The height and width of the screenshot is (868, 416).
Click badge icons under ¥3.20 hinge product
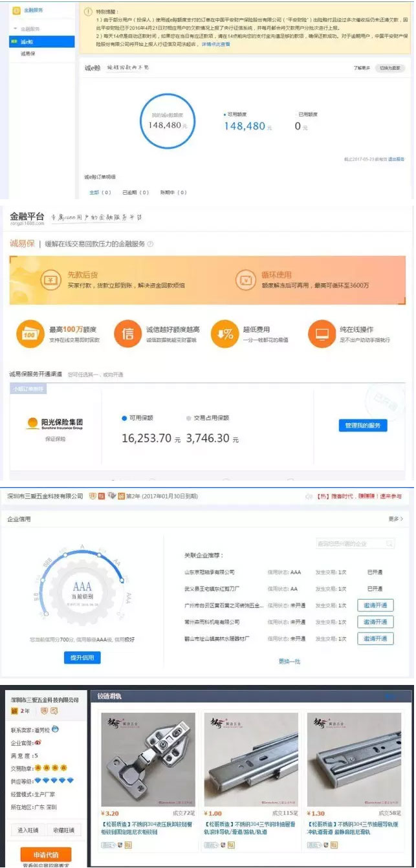(x=117, y=845)
